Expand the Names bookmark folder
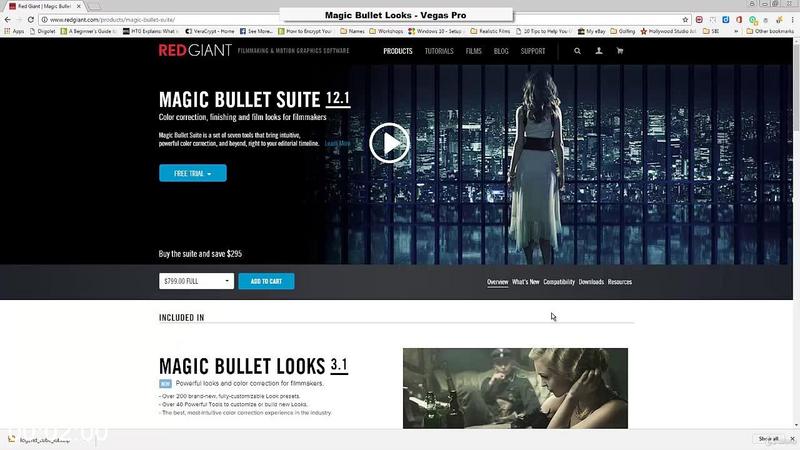This screenshot has height=450, width=800. (352, 31)
